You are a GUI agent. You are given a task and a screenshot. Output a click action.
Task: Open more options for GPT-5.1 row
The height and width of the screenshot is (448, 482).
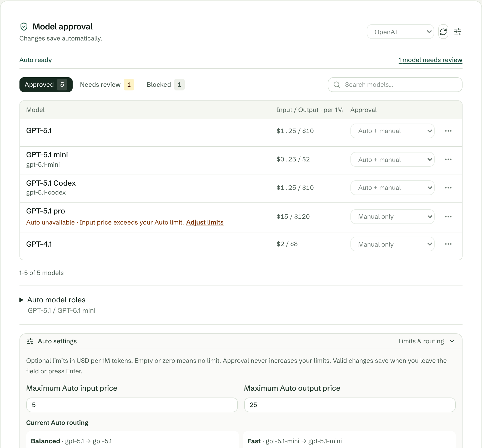pyautogui.click(x=448, y=131)
